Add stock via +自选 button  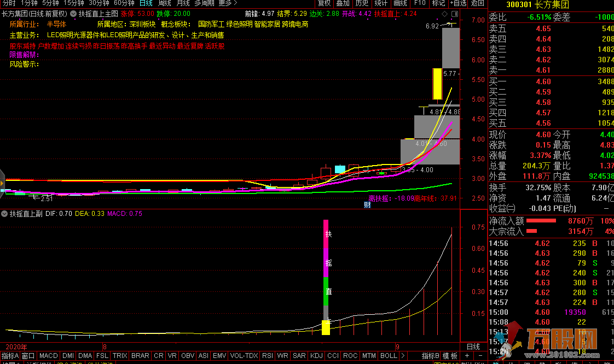pyautogui.click(x=458, y=3)
